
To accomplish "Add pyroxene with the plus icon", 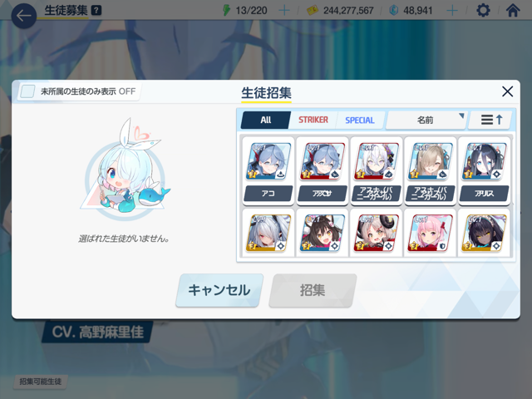I will pos(452,11).
